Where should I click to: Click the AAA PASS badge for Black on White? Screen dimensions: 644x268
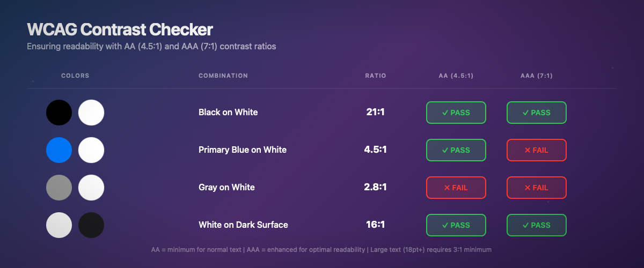(x=536, y=113)
